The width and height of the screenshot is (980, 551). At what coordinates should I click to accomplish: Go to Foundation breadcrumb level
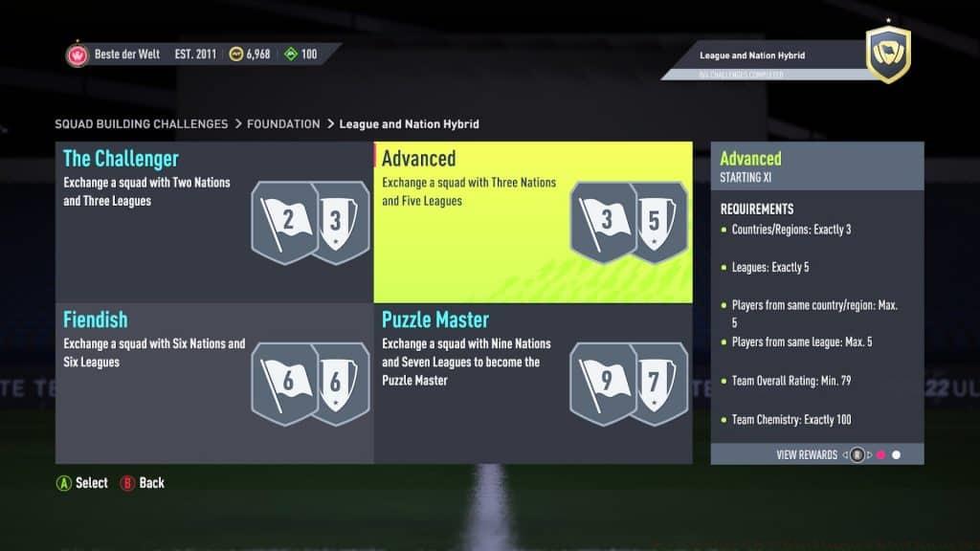tap(283, 123)
